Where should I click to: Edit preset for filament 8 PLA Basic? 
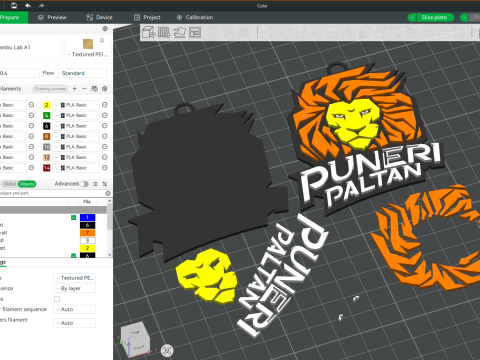pos(104,136)
